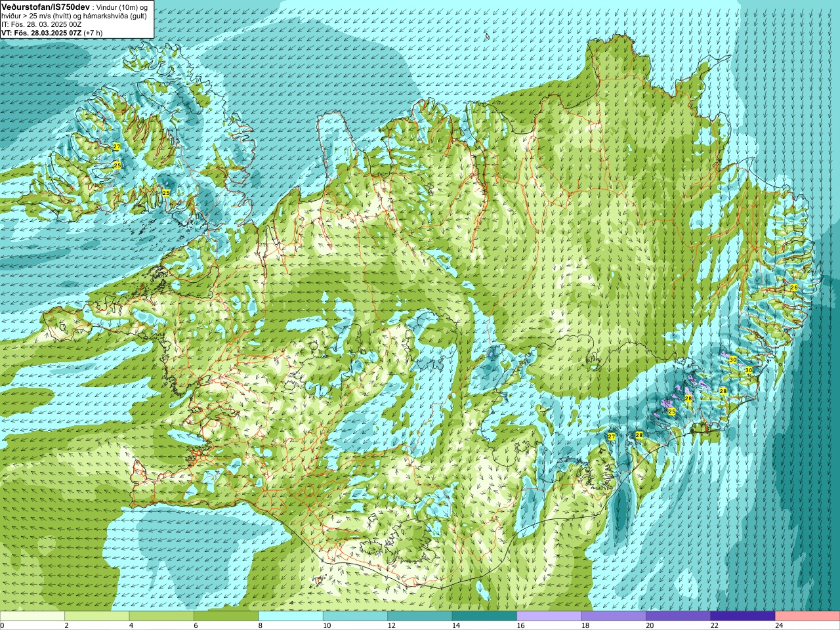Click the 'IT: Fös. 28. 03. 2025 00Z' line

click(x=41, y=24)
